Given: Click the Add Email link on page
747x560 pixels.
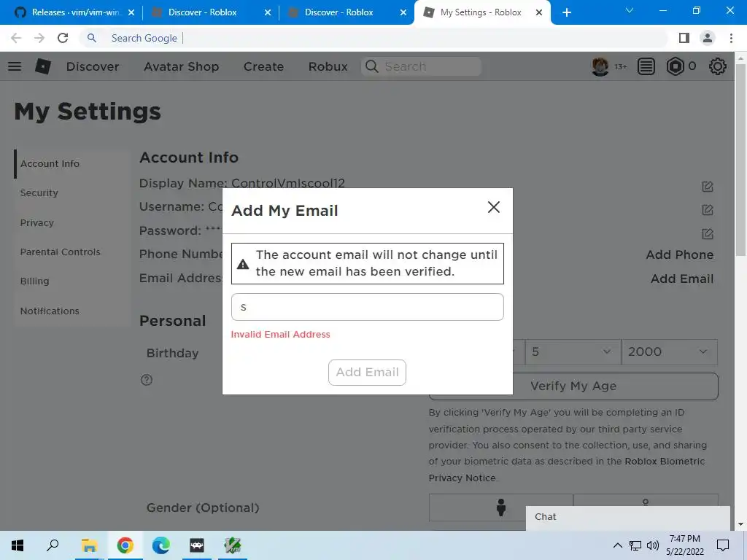Looking at the screenshot, I should pyautogui.click(x=682, y=279).
